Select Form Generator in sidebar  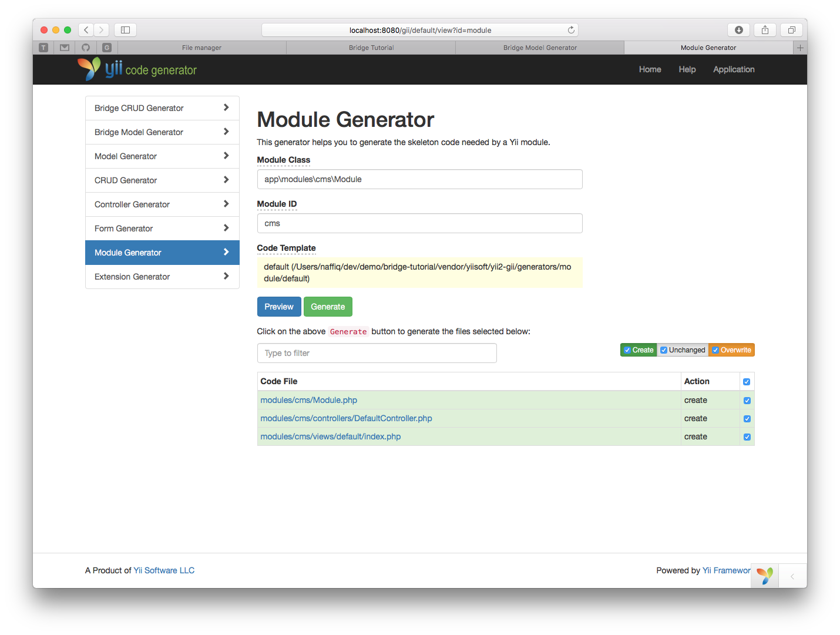pos(162,229)
